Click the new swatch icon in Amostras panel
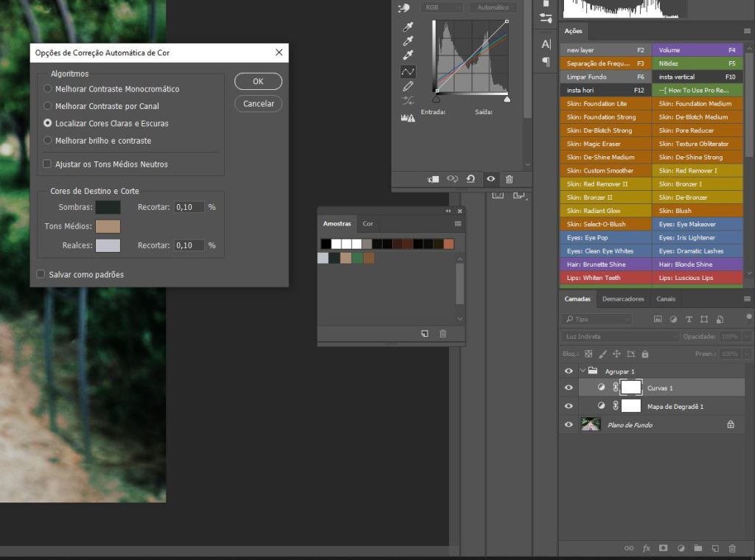Screen dimensions: 755x560 point(425,334)
